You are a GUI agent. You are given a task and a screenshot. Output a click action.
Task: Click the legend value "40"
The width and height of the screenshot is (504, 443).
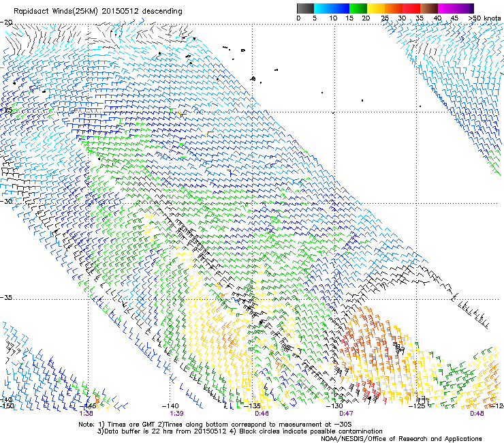coord(437,18)
